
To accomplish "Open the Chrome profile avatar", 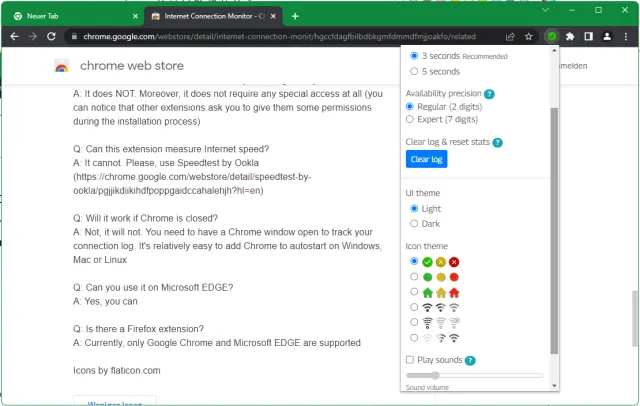I will (x=607, y=37).
